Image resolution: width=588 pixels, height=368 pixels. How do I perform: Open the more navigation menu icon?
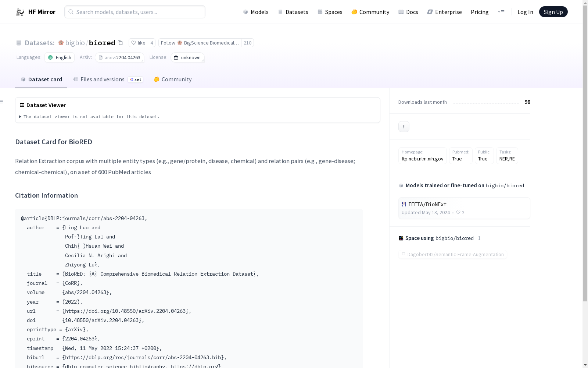tap(501, 12)
